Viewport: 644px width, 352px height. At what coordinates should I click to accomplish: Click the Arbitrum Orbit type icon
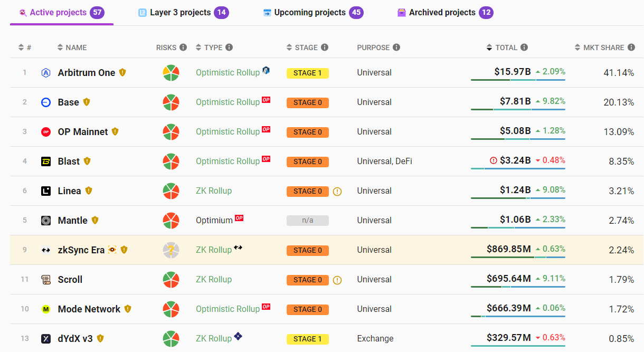(266, 70)
